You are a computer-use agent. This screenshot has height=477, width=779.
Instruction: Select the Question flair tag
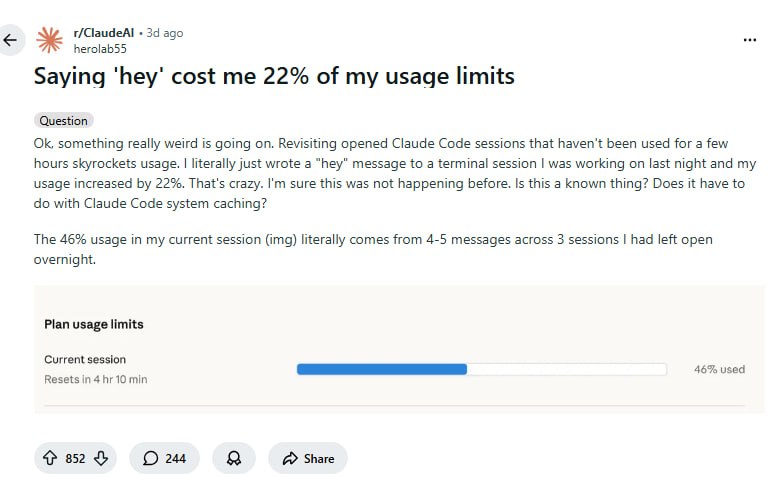[63, 120]
